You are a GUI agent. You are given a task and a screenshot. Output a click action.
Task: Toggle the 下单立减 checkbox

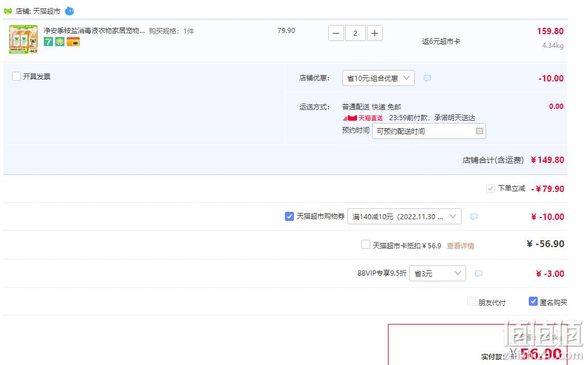(491, 188)
